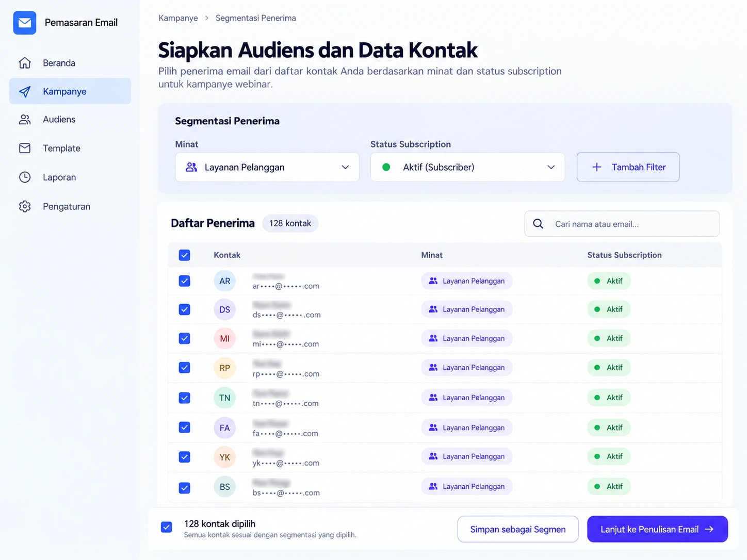Open the Laporan sidebar item
Screen dimensions: 747x560
[x=70, y=177]
